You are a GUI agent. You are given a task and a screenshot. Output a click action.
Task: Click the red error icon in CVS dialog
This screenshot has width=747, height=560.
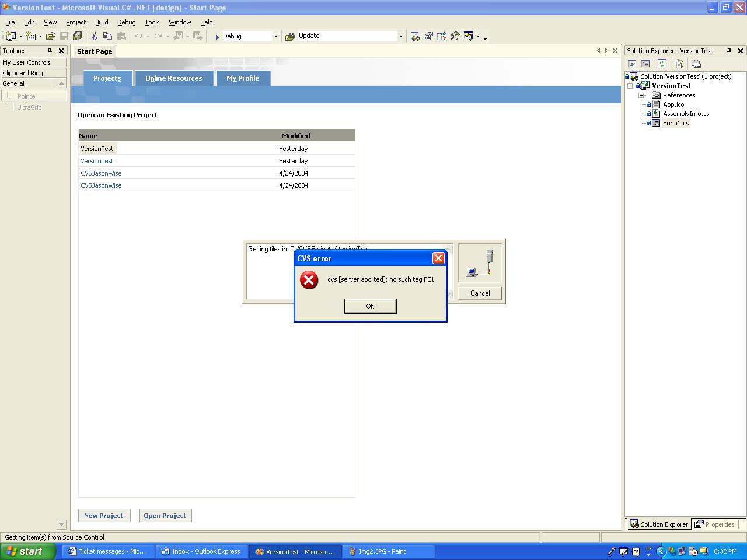309,280
